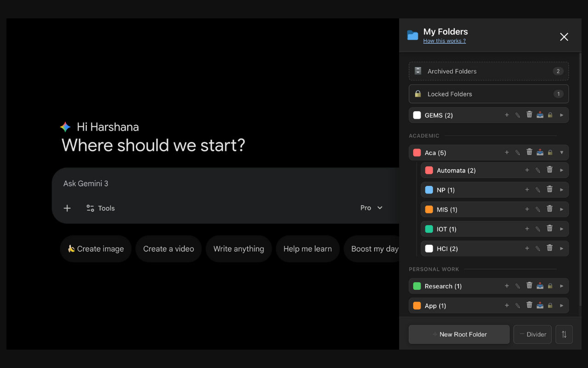Screen dimensions: 588x368
Task: Edit the Aca folder name
Action: click(518, 153)
